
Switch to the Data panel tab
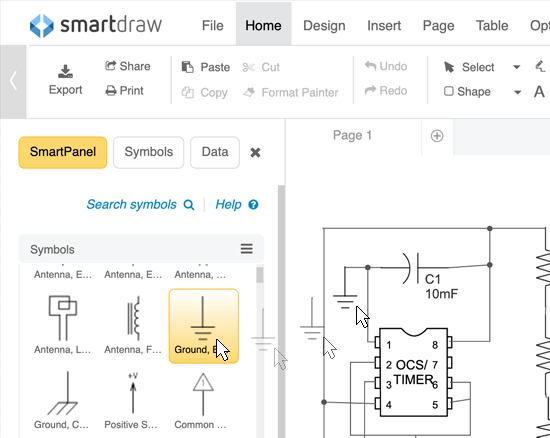tap(215, 152)
